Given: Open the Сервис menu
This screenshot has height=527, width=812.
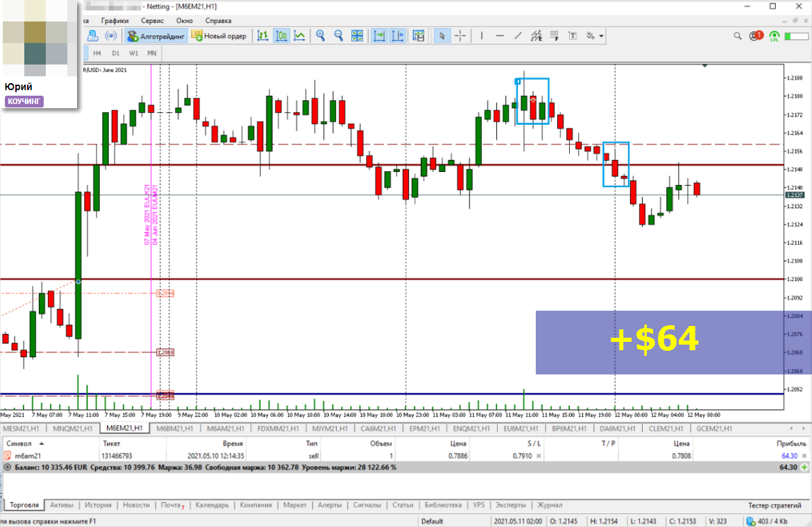Looking at the screenshot, I should point(152,21).
